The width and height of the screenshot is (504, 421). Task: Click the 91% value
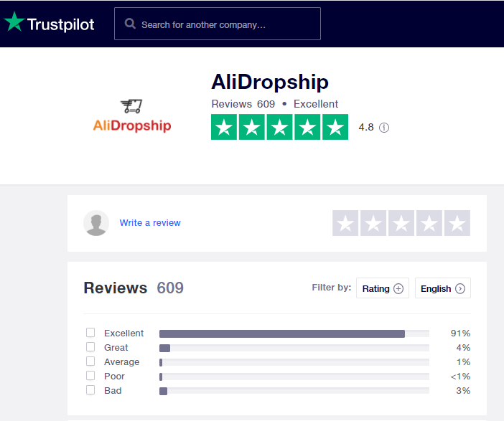(x=460, y=334)
